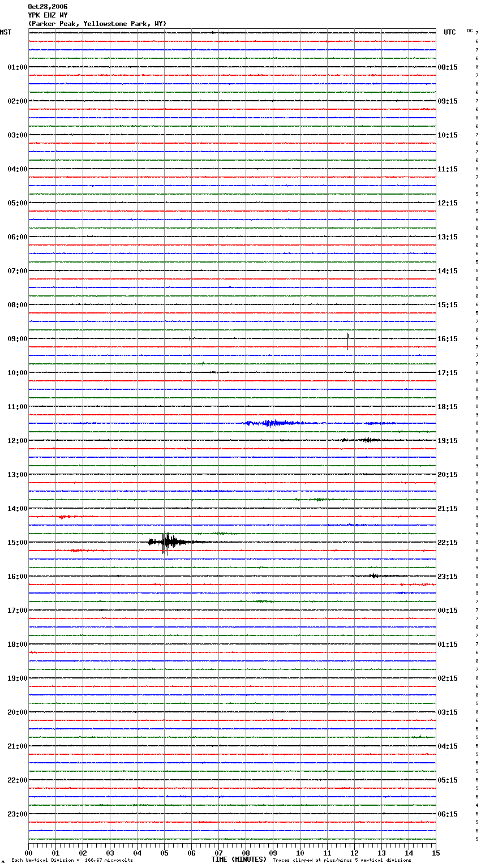This screenshot has width=481, height=868.
Task: Click the 166.67 microvolts vertical division note
Action: coord(72,860)
